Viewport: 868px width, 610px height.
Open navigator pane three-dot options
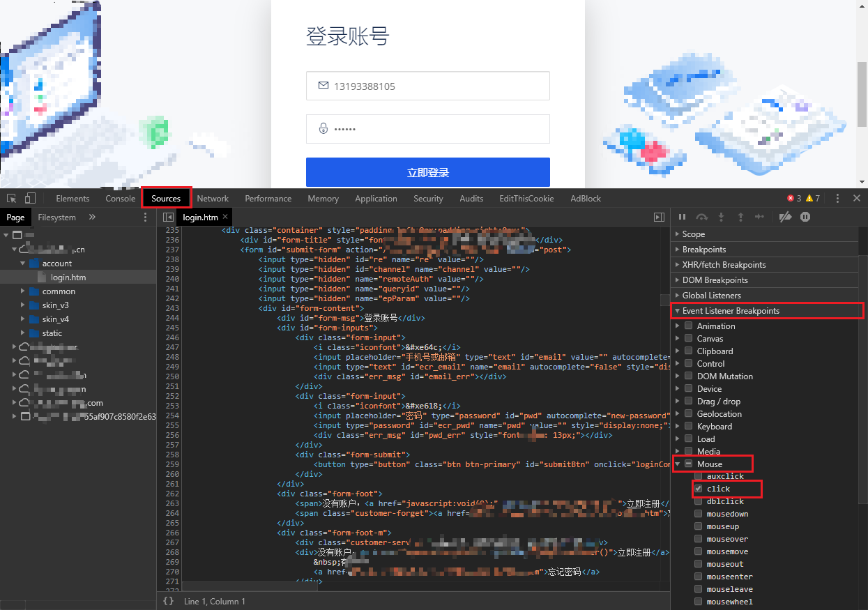145,218
